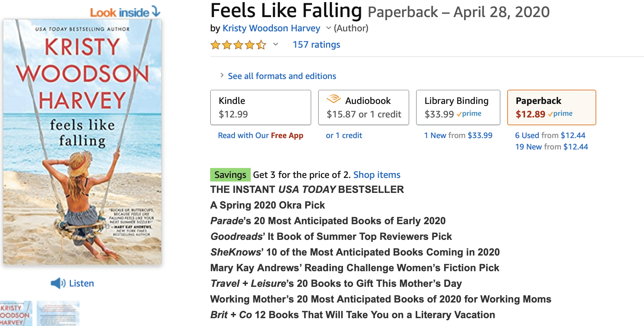The width and height of the screenshot is (644, 326).
Task: Select the Library Binding format option
Action: point(458,107)
